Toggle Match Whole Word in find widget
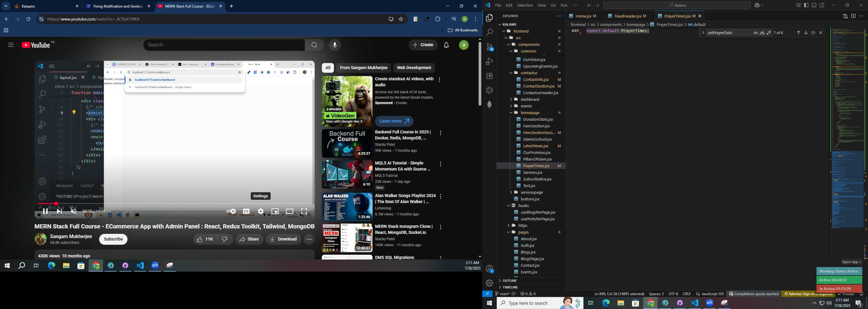This screenshot has width=868, height=309. tap(762, 33)
